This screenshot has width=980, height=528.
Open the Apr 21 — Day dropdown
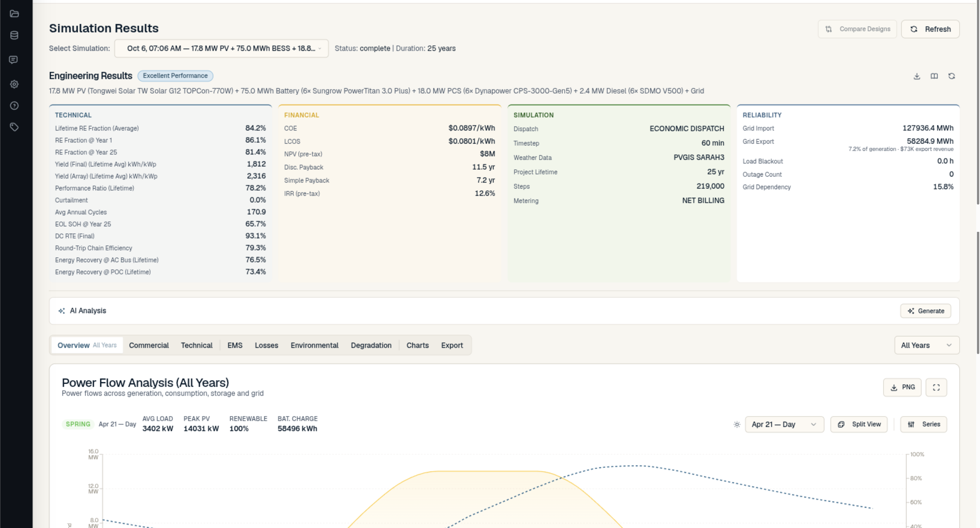pos(785,424)
